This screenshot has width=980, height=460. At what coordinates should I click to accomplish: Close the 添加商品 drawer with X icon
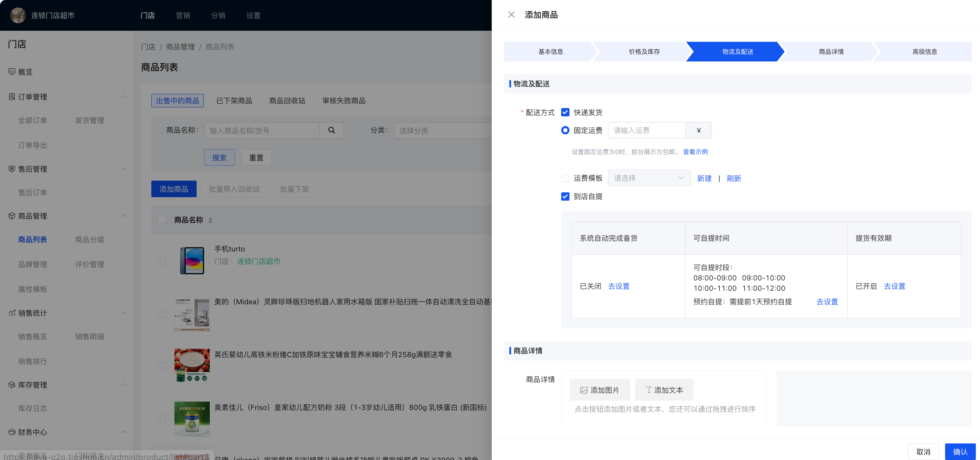pyautogui.click(x=511, y=15)
